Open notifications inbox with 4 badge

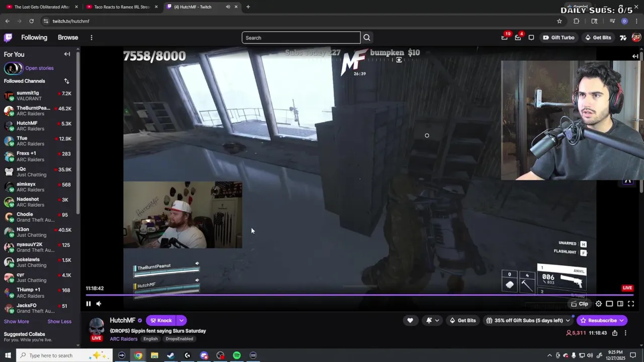pyautogui.click(x=518, y=38)
